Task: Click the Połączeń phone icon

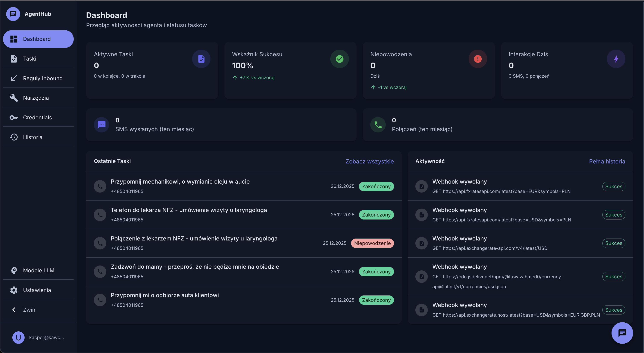Action: click(378, 125)
